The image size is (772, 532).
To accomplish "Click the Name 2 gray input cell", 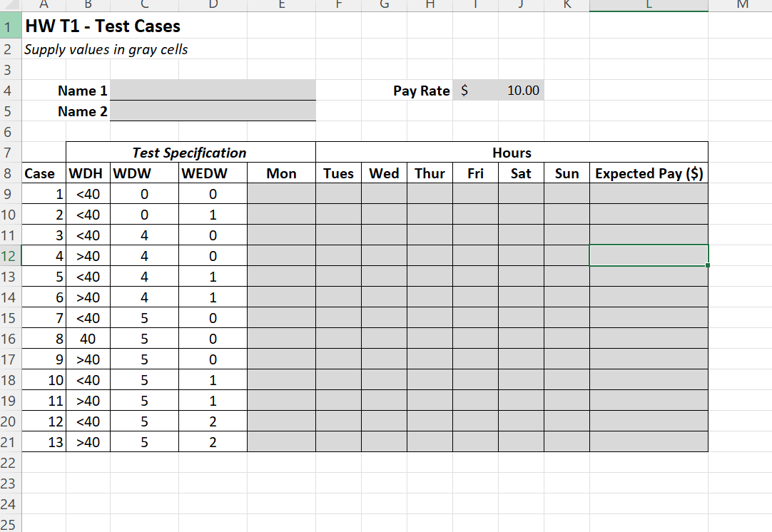I will point(212,111).
